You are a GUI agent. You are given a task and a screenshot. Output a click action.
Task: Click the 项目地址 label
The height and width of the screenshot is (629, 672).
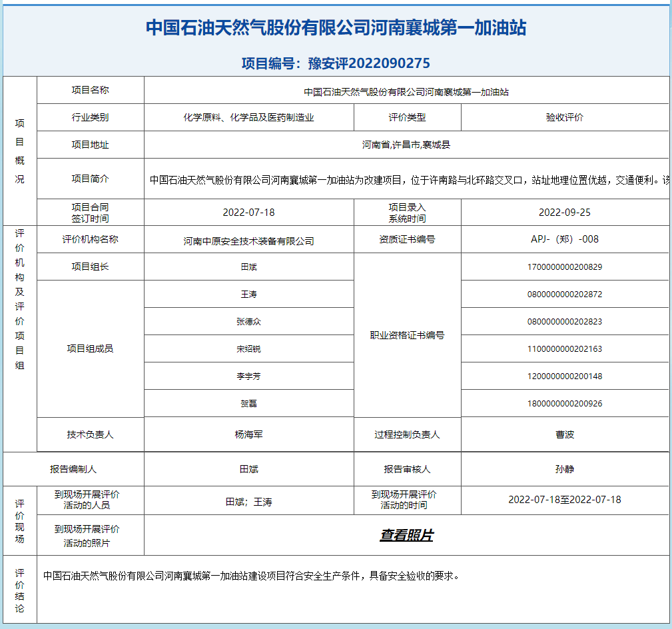[90, 145]
